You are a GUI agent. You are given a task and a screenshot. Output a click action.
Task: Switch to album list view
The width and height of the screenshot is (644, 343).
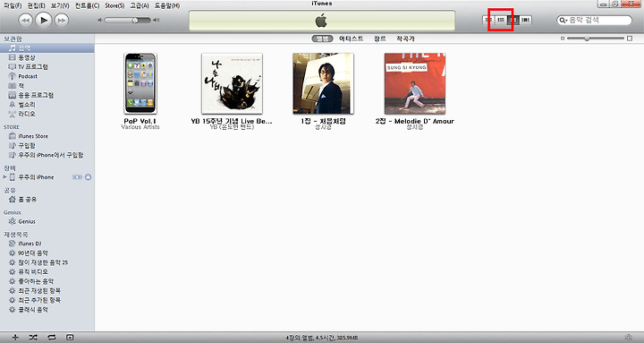[x=501, y=20]
